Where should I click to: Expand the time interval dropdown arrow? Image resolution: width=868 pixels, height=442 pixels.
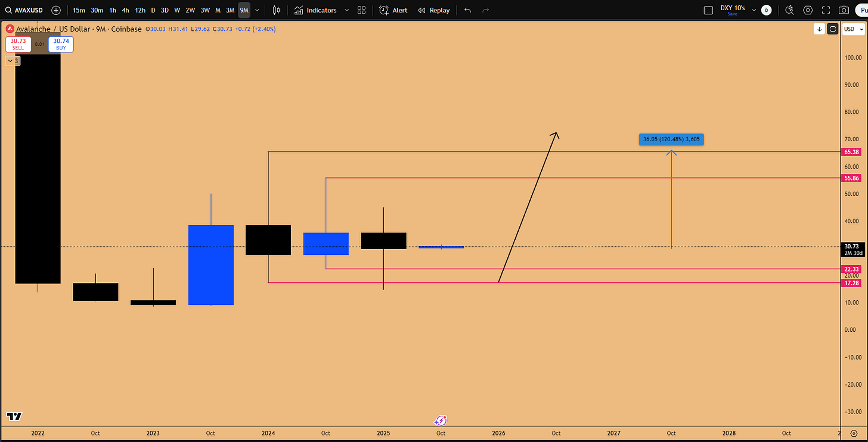tap(257, 10)
